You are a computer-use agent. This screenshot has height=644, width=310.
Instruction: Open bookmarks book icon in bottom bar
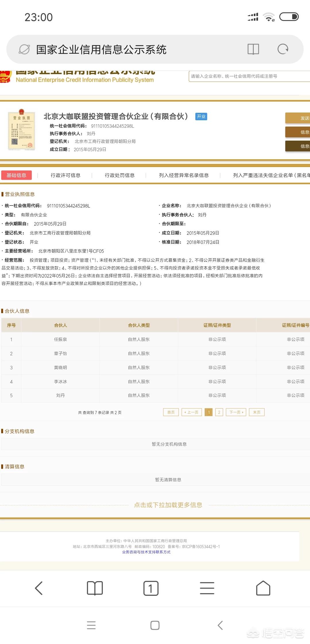[95, 588]
